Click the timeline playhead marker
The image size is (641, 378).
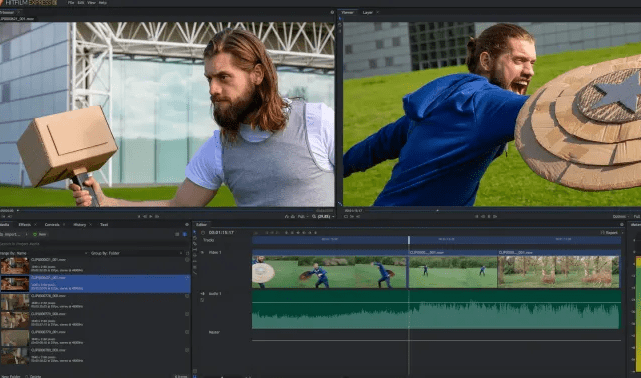pyautogui.click(x=409, y=240)
